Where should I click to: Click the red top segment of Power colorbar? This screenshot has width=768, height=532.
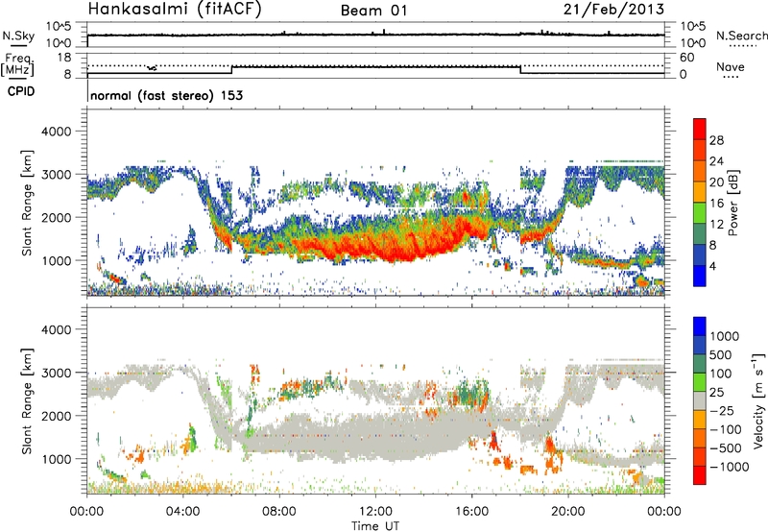tap(700, 129)
